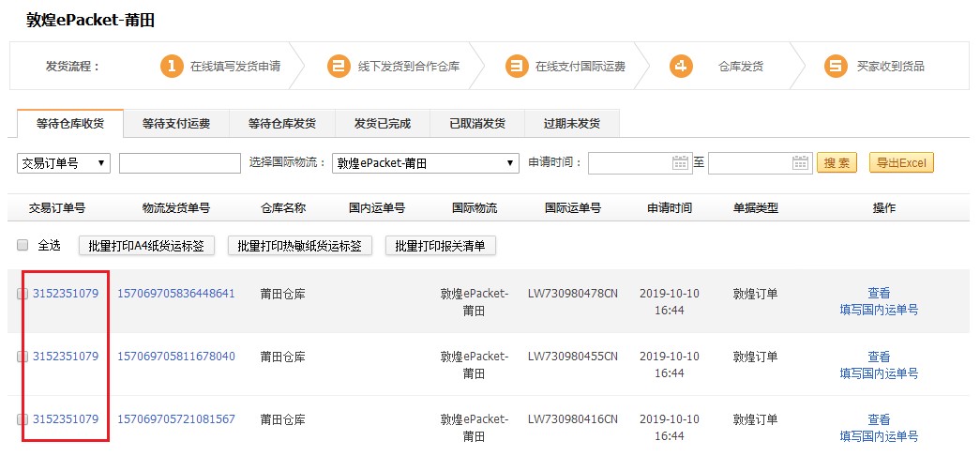Click the tracking number LW730980416CN
Image resolution: width=980 pixels, height=456 pixels.
572,419
